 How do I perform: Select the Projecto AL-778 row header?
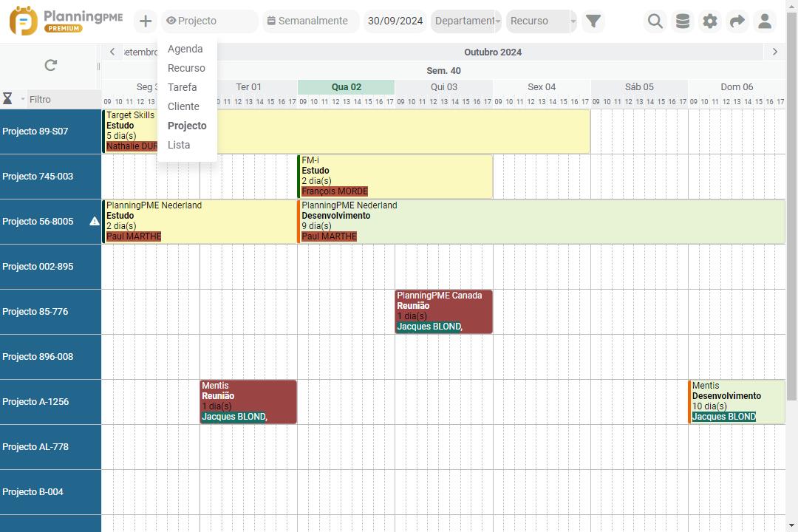click(x=50, y=447)
